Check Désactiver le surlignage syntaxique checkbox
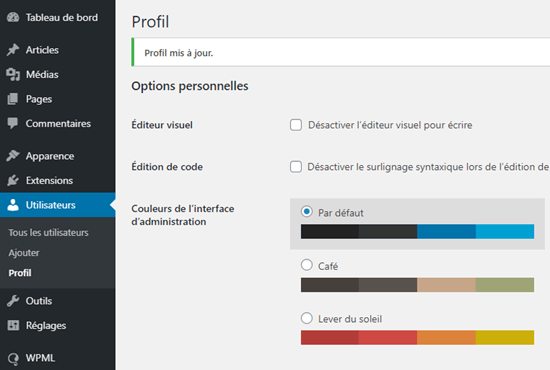The width and height of the screenshot is (550, 370). click(296, 167)
